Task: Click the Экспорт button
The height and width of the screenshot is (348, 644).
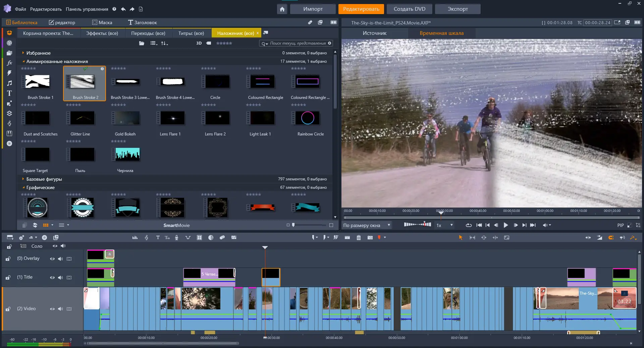Action: (458, 9)
